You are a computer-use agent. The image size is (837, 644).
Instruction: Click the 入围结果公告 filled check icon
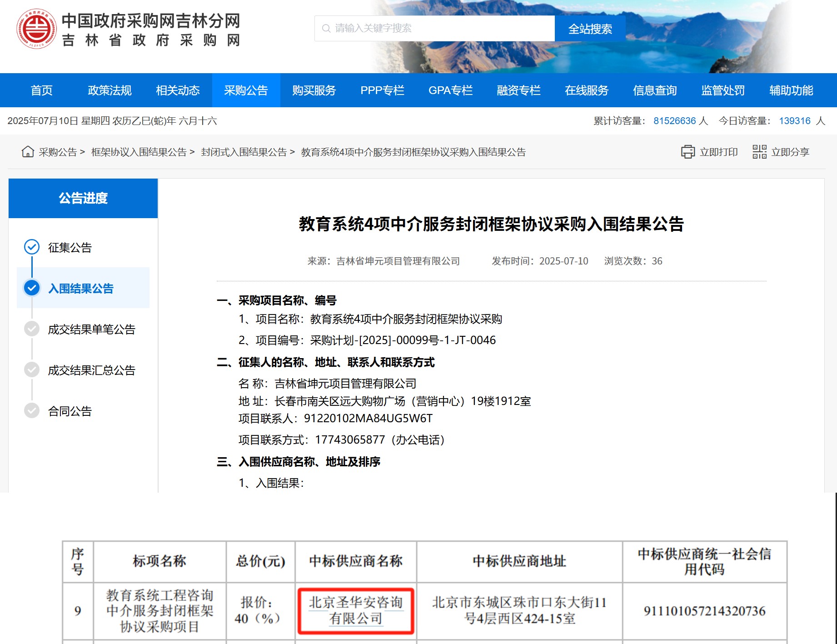pos(32,288)
